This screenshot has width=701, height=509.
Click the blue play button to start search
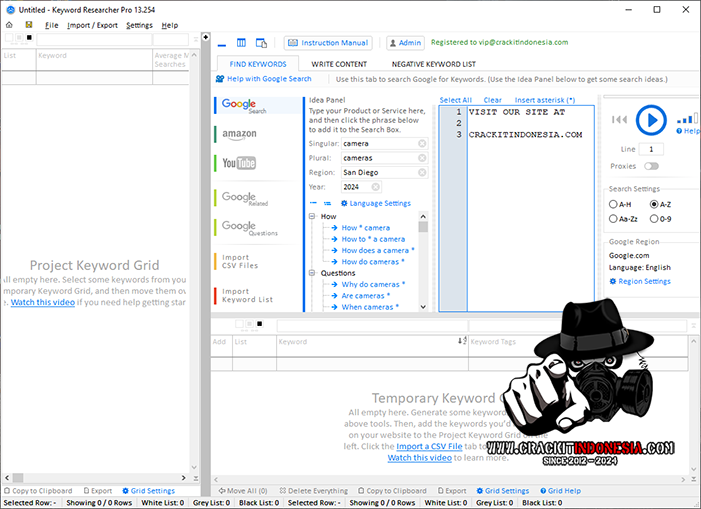[x=651, y=121]
